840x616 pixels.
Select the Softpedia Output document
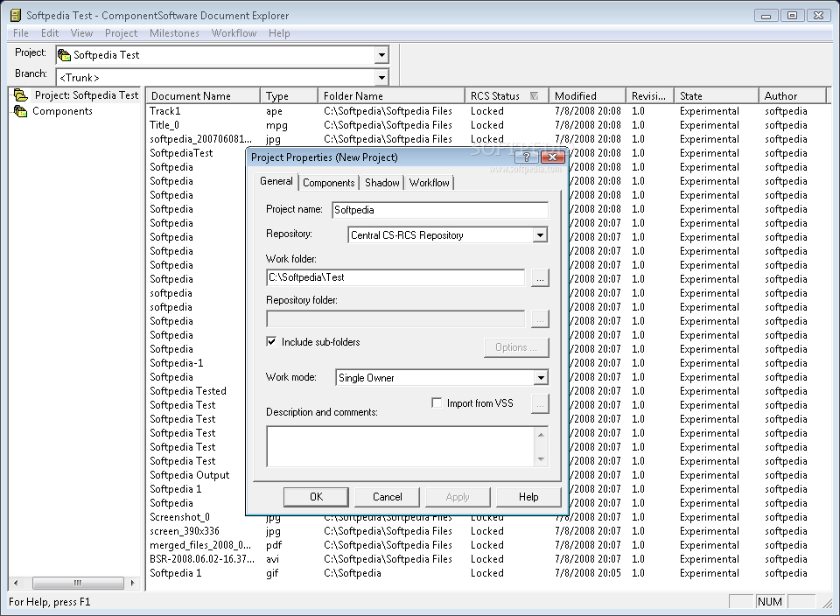190,475
